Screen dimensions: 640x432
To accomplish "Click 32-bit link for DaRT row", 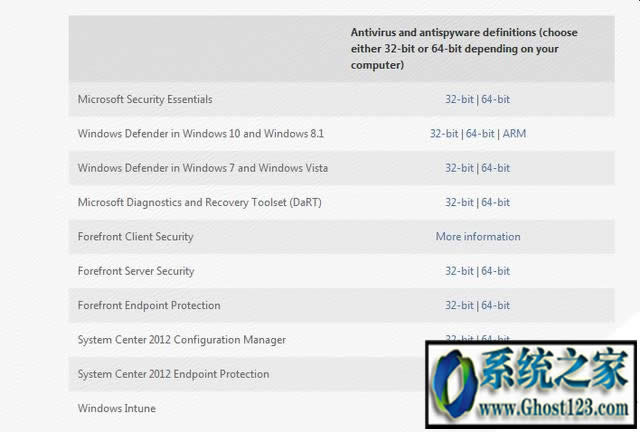I will coord(459,202).
